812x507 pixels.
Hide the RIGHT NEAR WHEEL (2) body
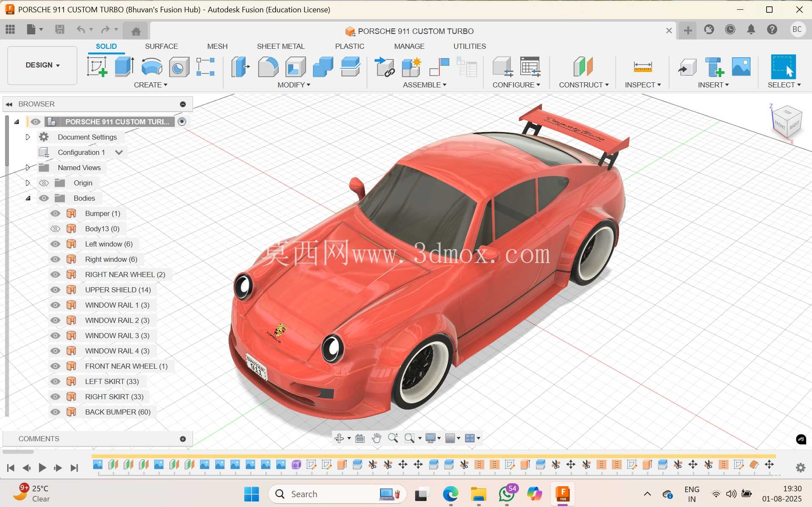click(x=56, y=275)
